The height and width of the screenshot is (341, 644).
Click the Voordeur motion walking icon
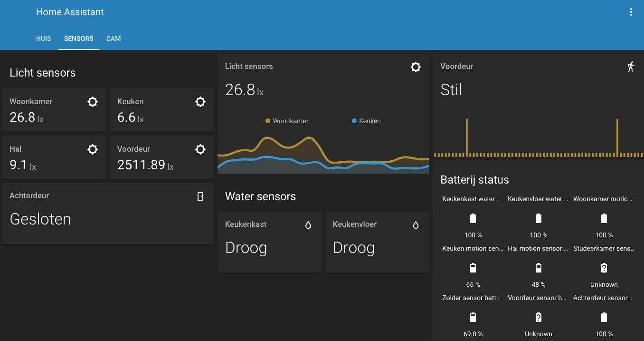click(x=631, y=67)
